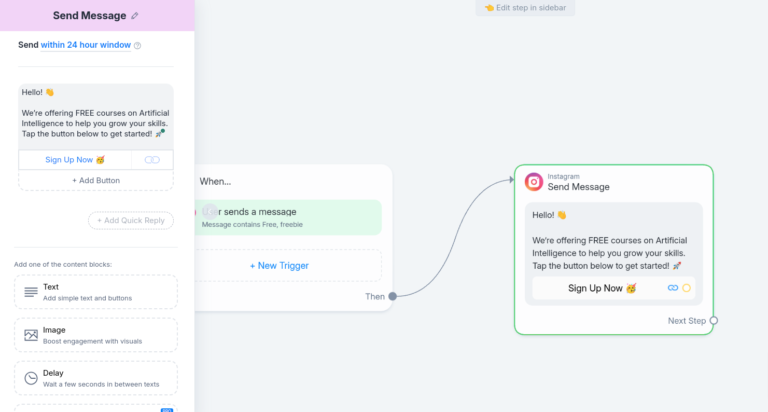Click the Next Step connector circle
This screenshot has height=412, width=768.
[713, 321]
